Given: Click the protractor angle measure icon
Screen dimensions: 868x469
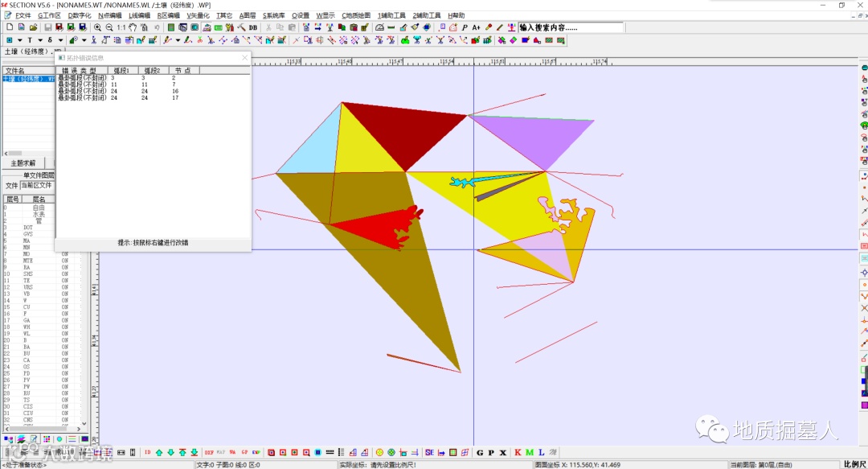Looking at the screenshot, I should coord(379,27).
